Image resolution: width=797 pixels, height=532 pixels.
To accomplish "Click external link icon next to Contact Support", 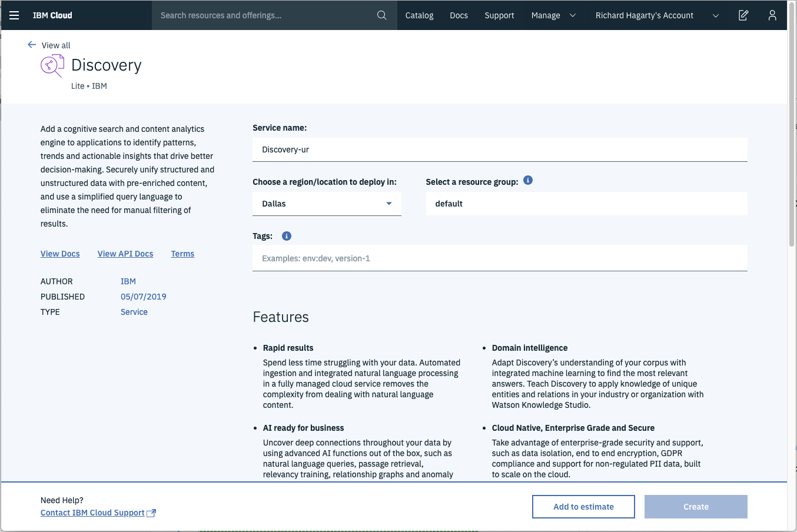I will click(151, 513).
